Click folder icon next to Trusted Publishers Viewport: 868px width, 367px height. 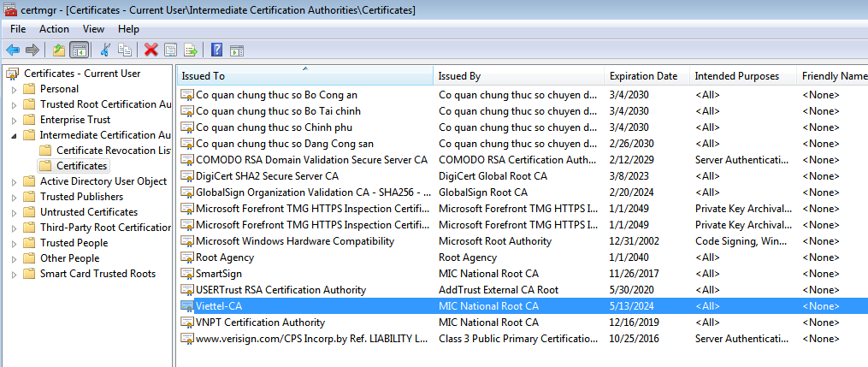pyautogui.click(x=29, y=197)
